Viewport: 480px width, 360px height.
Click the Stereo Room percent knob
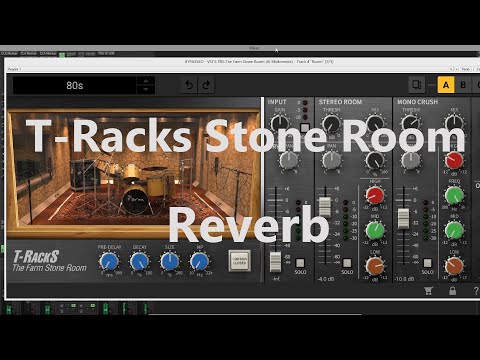(x=375, y=160)
